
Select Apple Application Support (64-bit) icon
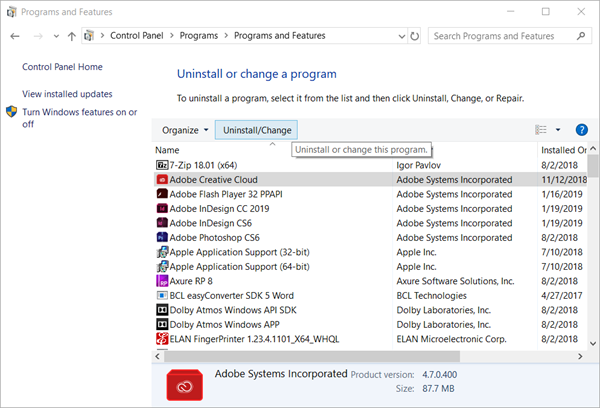pos(162,266)
